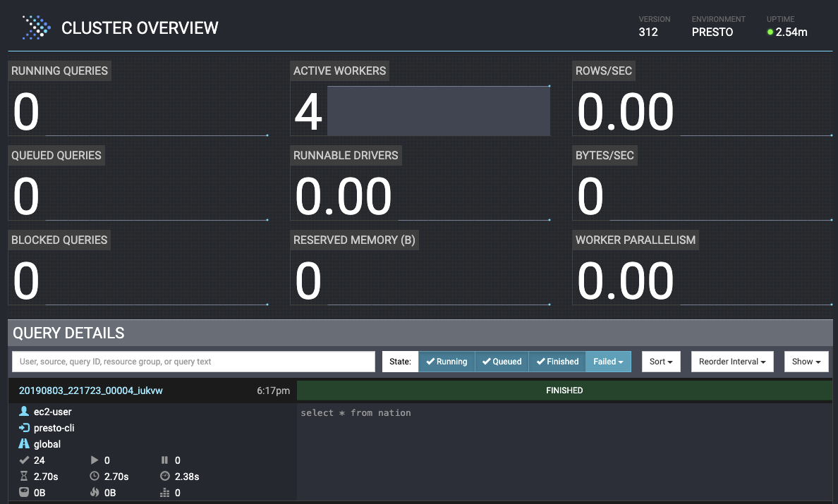Toggle the Finished query state filter

(557, 361)
